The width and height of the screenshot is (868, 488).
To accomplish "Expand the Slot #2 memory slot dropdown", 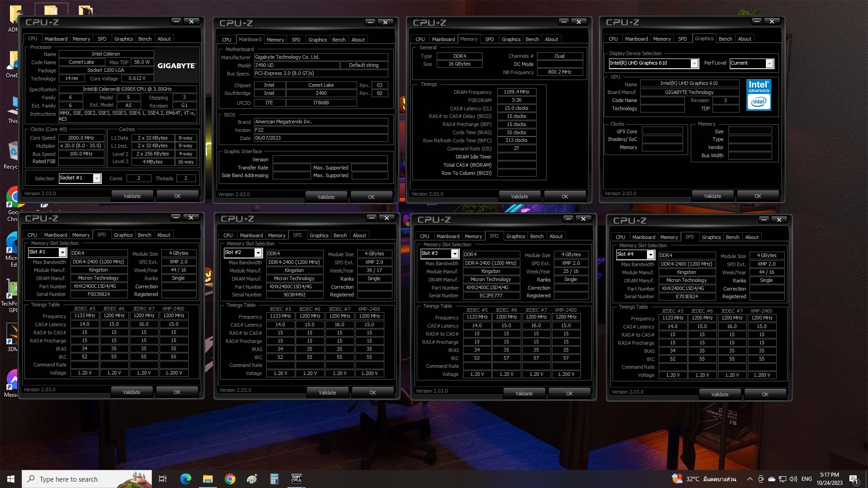I will pos(258,253).
